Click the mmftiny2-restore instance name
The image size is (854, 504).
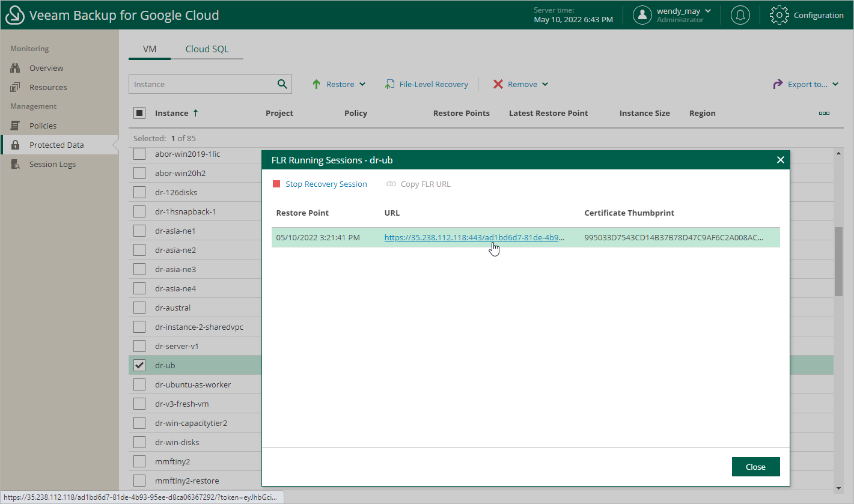(187, 481)
